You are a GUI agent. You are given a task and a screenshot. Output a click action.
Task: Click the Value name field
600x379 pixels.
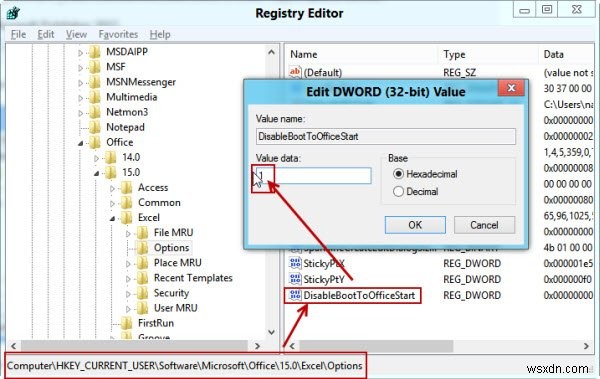point(386,136)
